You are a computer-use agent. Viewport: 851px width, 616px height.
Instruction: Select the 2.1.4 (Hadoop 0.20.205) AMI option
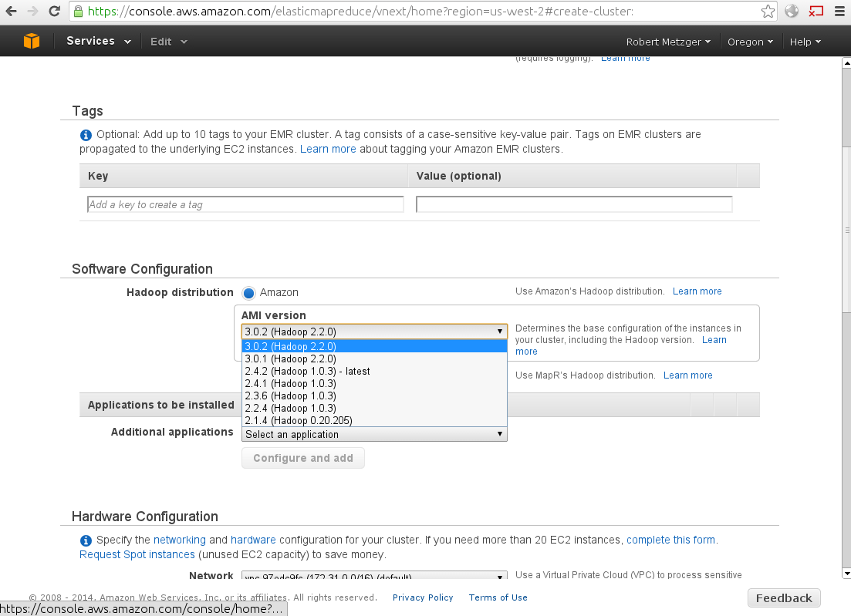tap(299, 420)
